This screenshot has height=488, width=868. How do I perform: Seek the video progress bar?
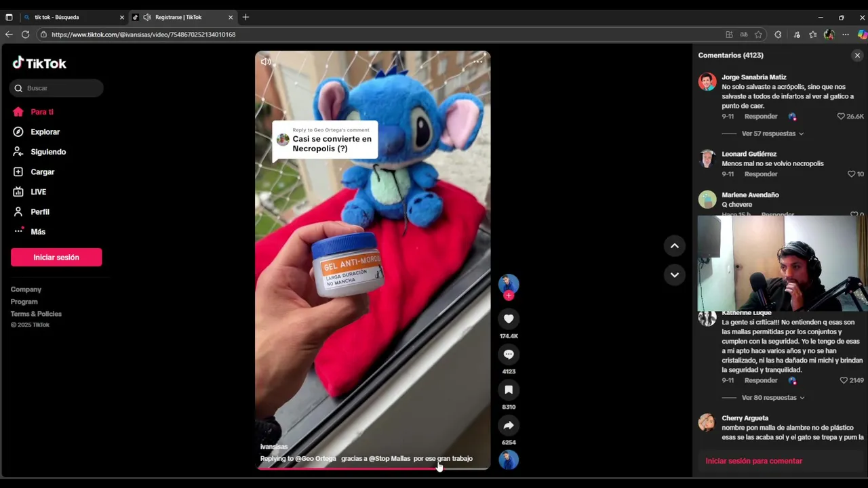(x=372, y=468)
